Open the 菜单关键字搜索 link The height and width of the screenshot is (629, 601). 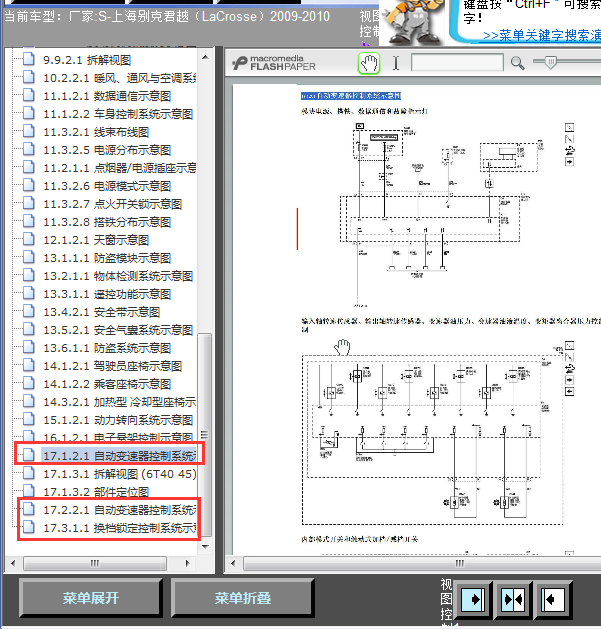point(542,35)
